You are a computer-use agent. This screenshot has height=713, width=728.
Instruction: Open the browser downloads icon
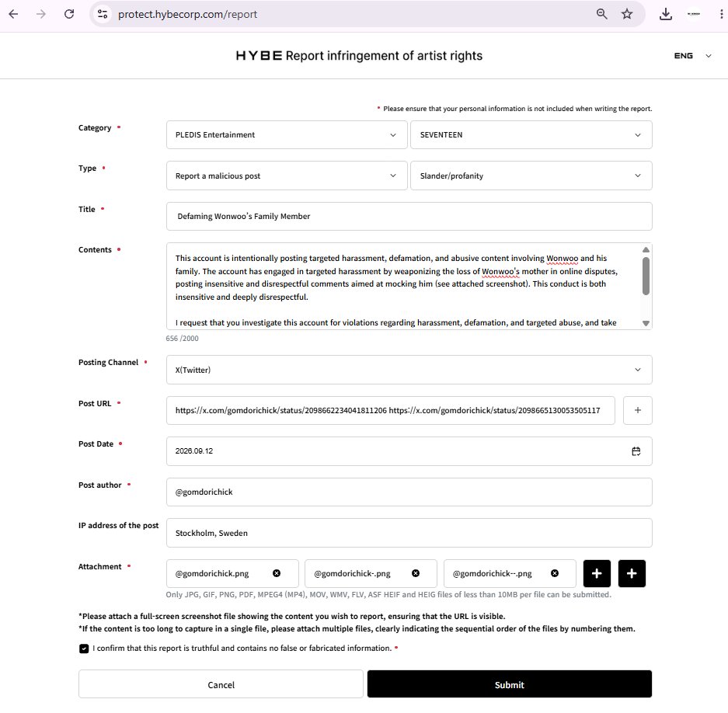click(666, 14)
